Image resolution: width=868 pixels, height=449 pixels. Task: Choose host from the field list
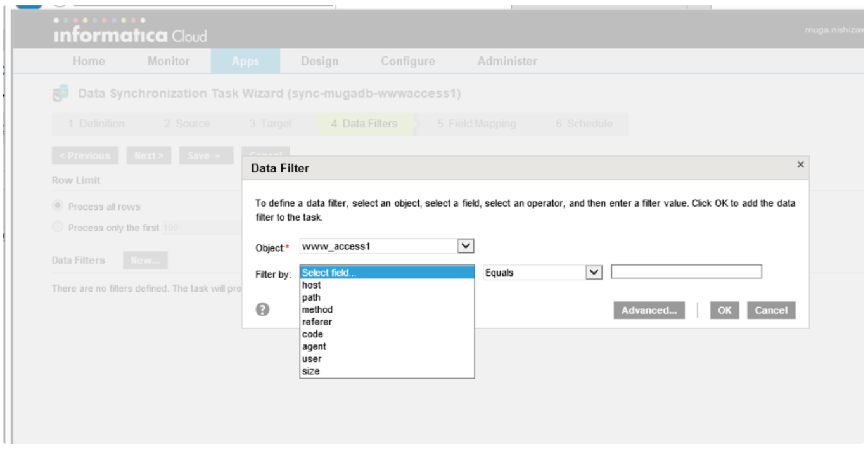[311, 285]
